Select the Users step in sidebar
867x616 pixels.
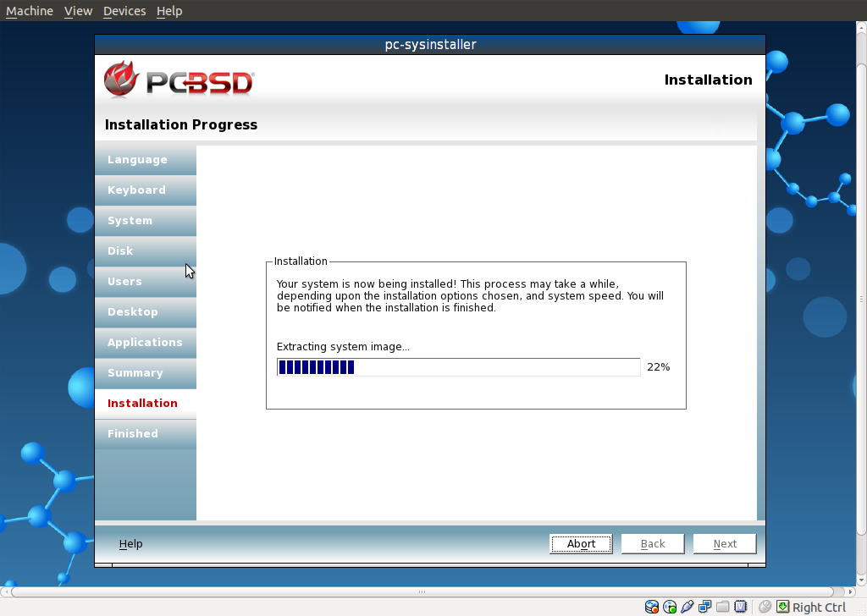point(146,282)
